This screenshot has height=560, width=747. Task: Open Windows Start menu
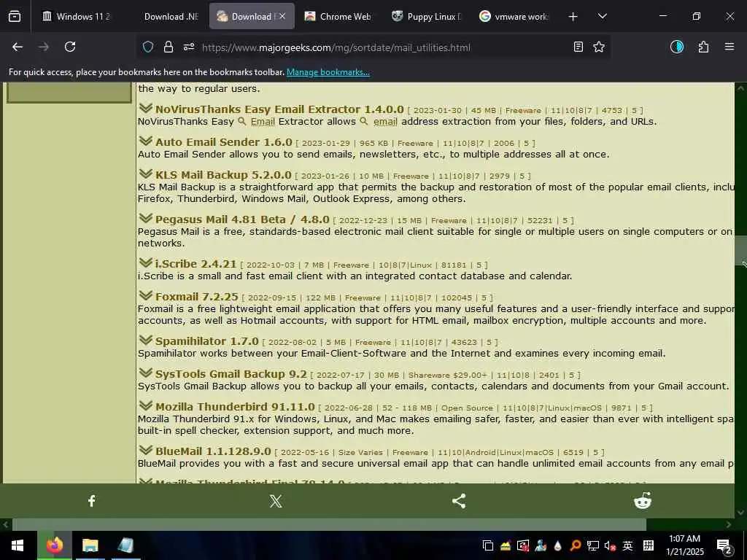coord(18,545)
